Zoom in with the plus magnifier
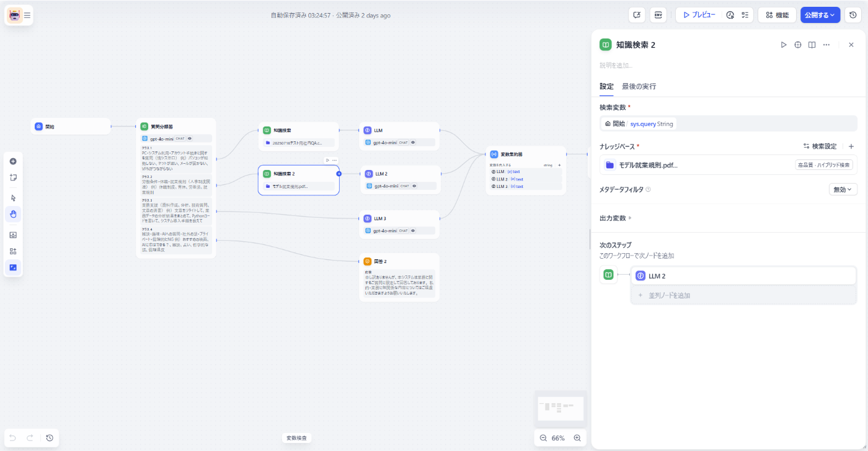 577,438
